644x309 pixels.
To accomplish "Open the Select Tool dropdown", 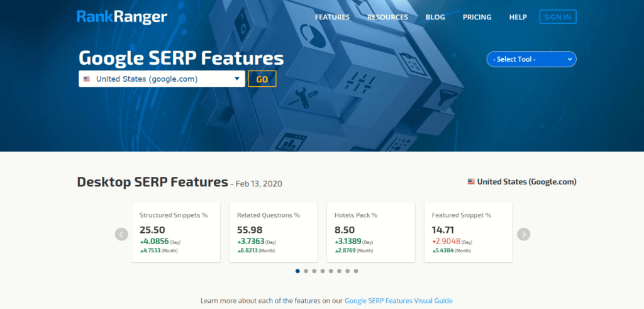I will click(531, 59).
